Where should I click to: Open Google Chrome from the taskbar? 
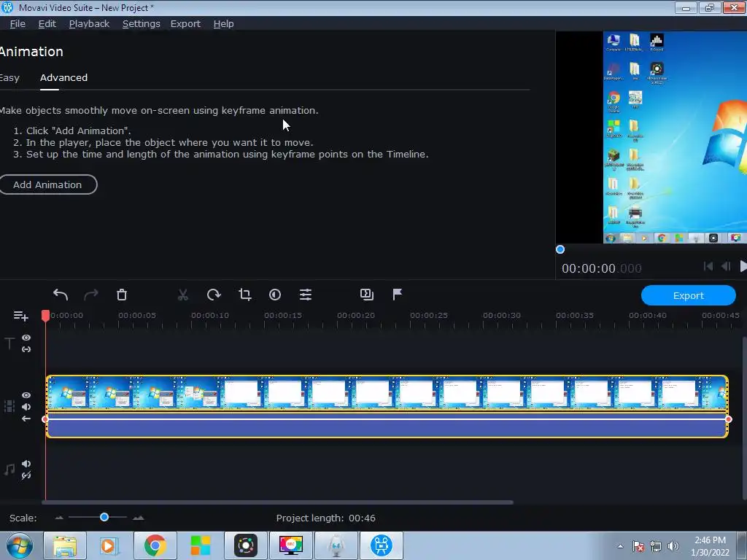coord(155,545)
